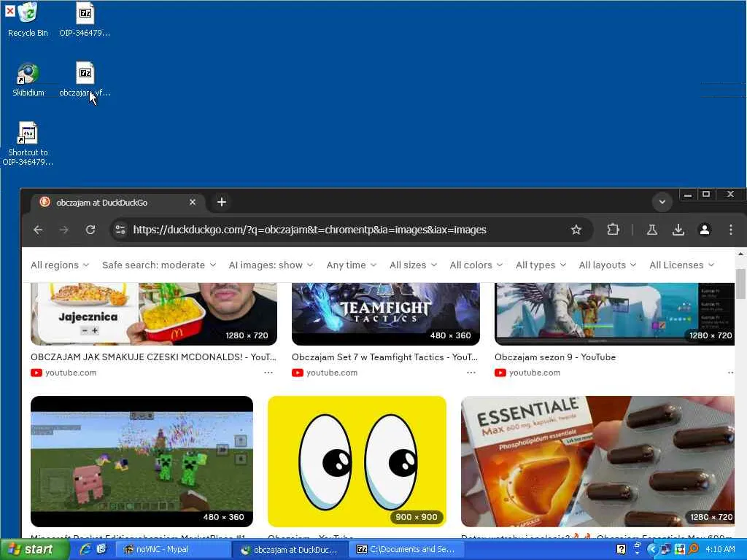Open more options for Teamfight Tactics result
The height and width of the screenshot is (560, 747).
point(471,373)
